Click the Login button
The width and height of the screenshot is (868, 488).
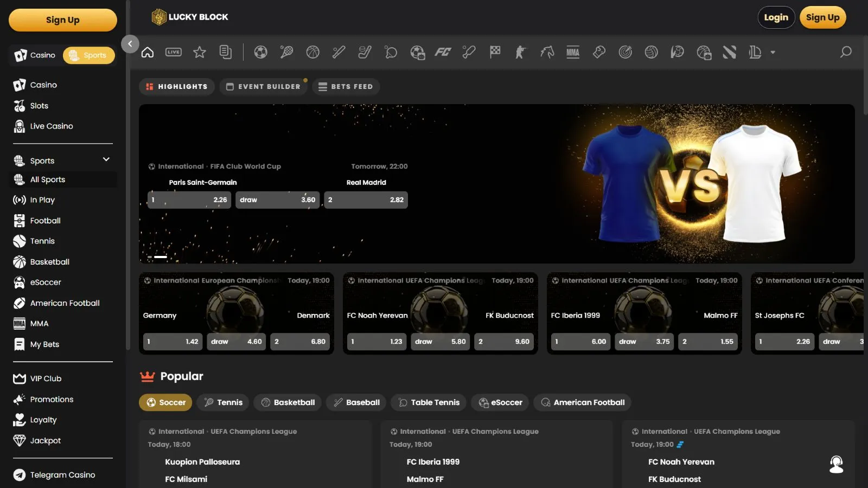point(776,17)
